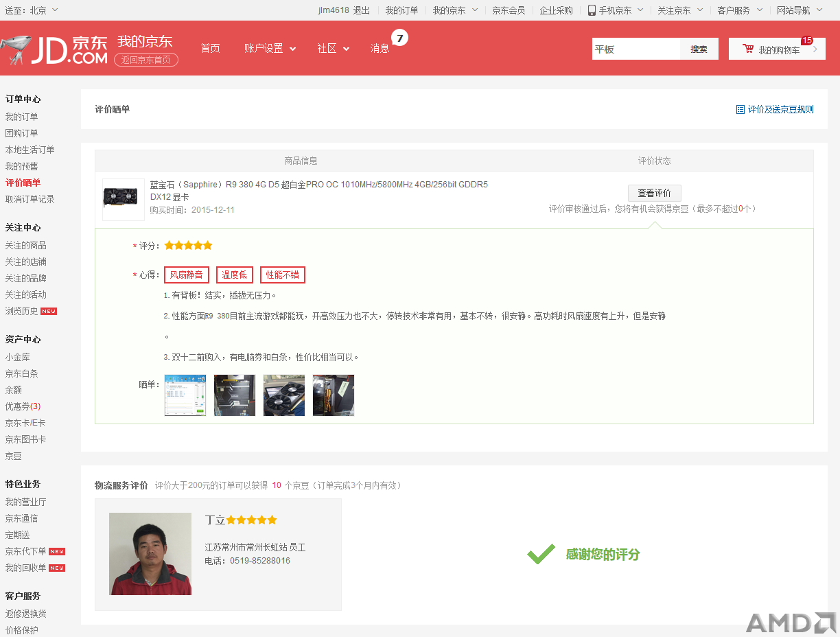The width and height of the screenshot is (840, 637).
Task: Click the five-star rating next to 评分
Action: pos(188,245)
